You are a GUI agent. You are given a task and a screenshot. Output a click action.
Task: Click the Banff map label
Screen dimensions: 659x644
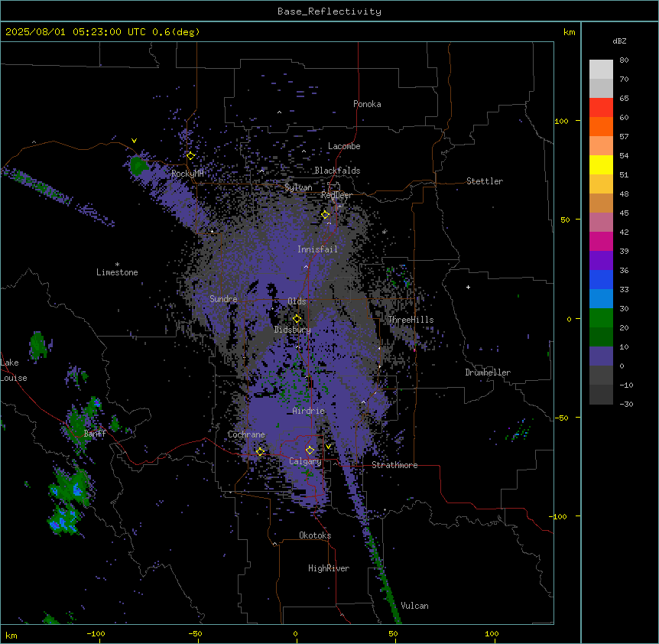95,434
